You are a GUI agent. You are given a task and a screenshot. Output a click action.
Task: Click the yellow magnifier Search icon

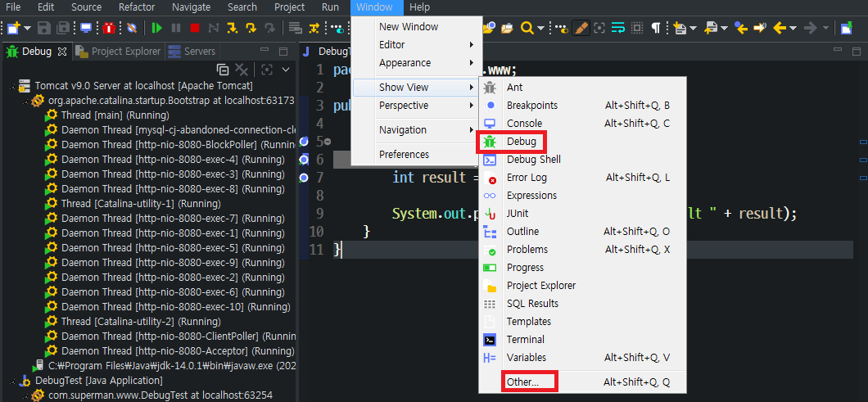[527, 28]
